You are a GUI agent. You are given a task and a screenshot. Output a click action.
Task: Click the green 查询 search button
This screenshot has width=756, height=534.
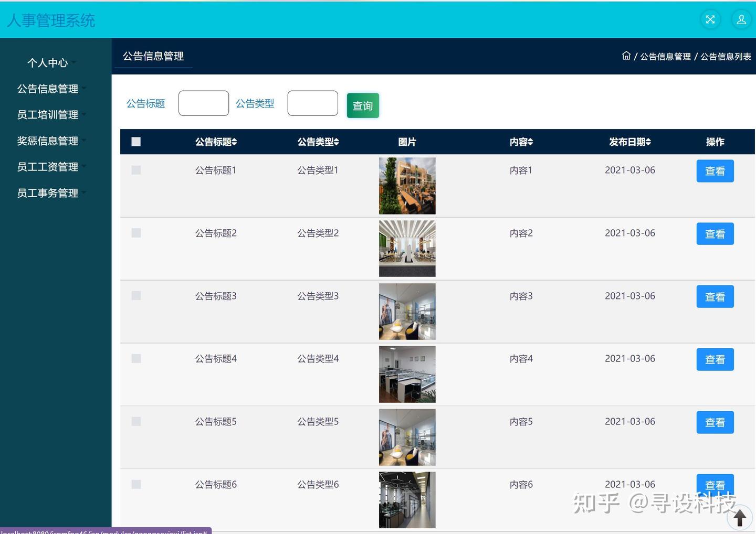(362, 105)
